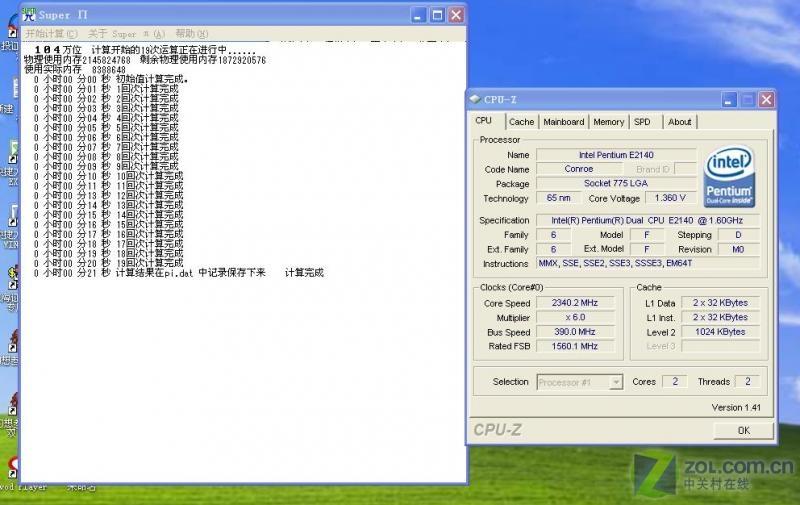800x505 pixels.
Task: Click the Intel Pentium logo in CPU-Z
Action: (729, 176)
